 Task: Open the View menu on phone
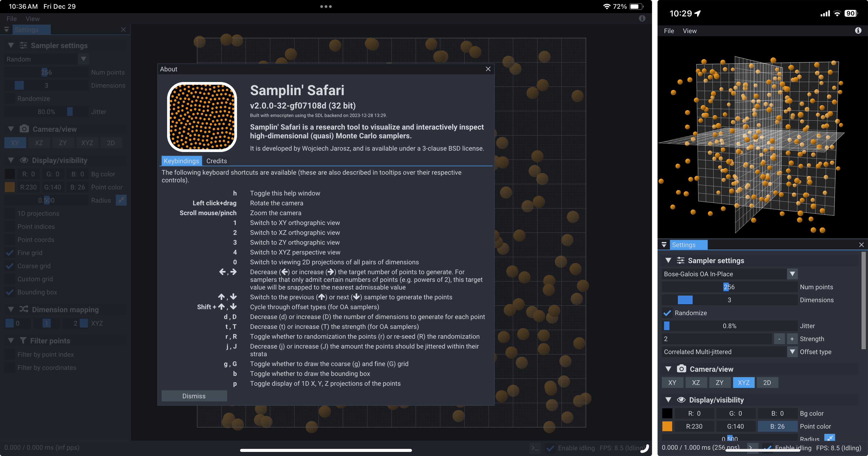click(689, 31)
